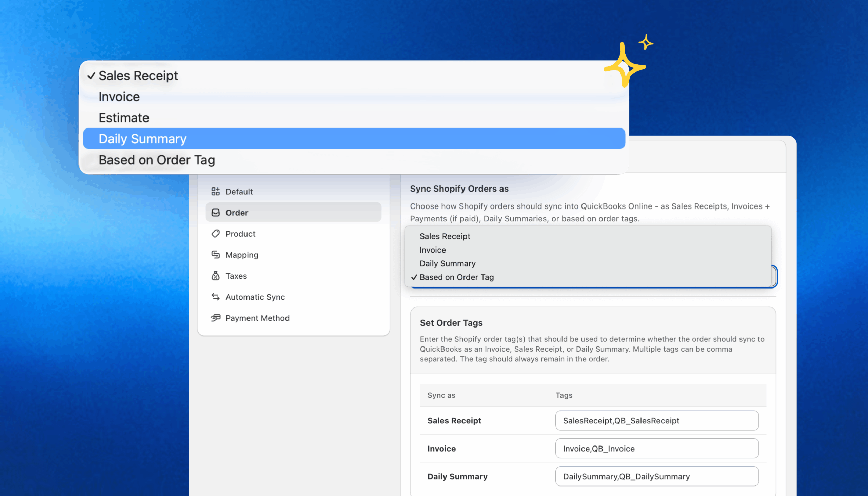
Task: Select the Estimate option
Action: pyautogui.click(x=124, y=118)
